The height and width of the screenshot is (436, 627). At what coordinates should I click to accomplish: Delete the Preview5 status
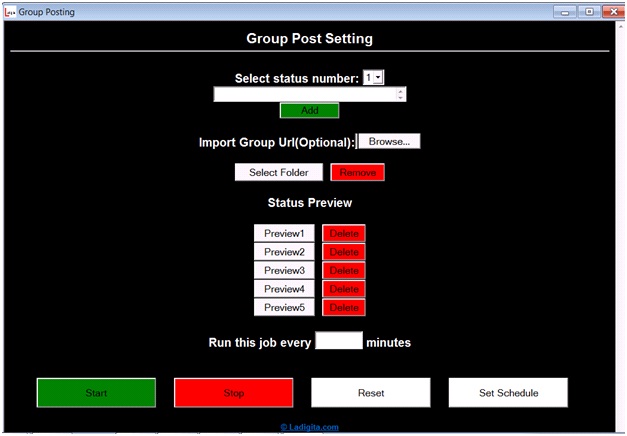(344, 308)
